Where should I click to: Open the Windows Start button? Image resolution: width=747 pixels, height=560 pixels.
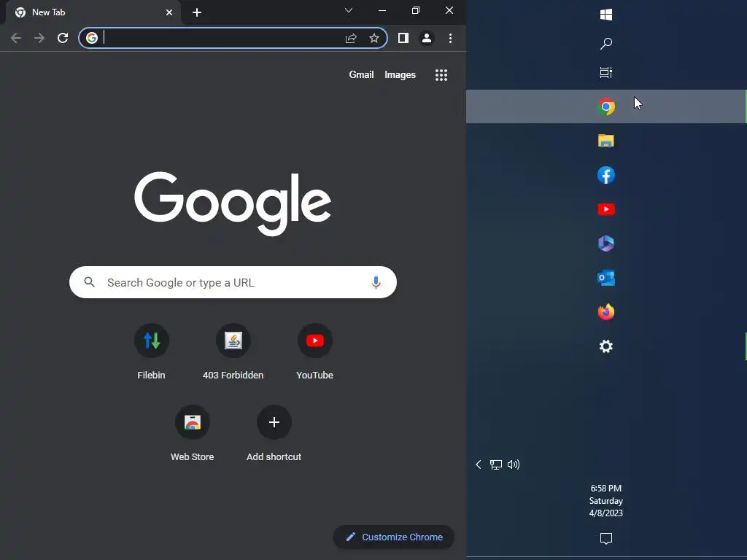click(606, 15)
